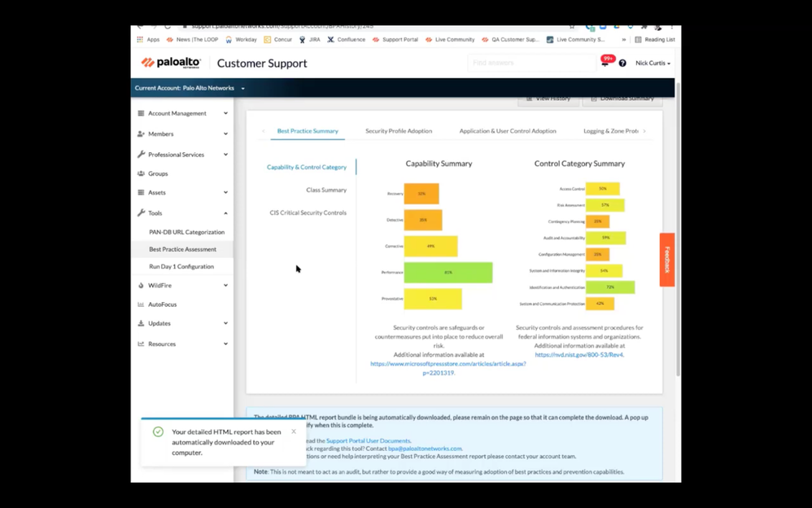The width and height of the screenshot is (812, 508).
Task: Click the bpa@paloaltonetworks.com email link
Action: point(425,449)
